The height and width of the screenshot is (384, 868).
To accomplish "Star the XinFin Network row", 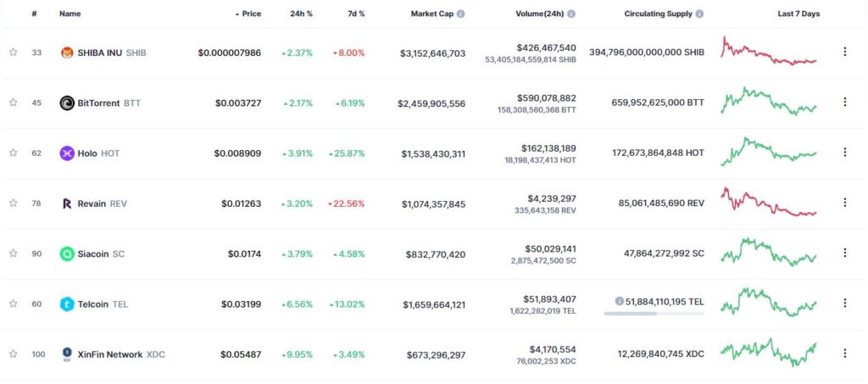I will coord(14,353).
